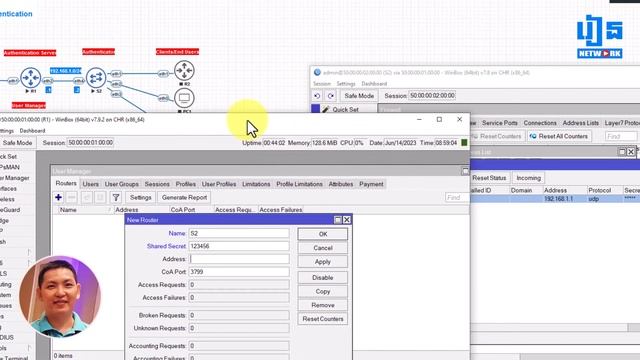The image size is (640, 360).
Task: Click Reset Status button in RADIUS window
Action: 489,178
